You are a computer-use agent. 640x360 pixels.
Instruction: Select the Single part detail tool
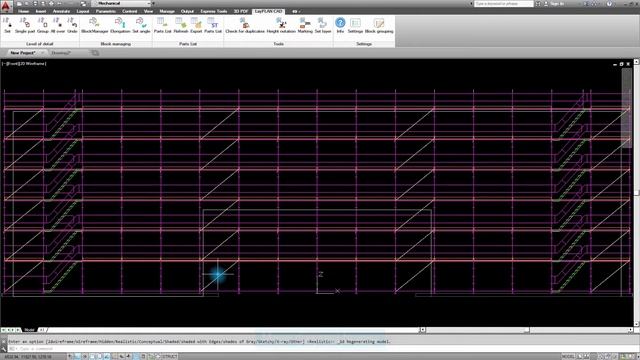point(25,25)
